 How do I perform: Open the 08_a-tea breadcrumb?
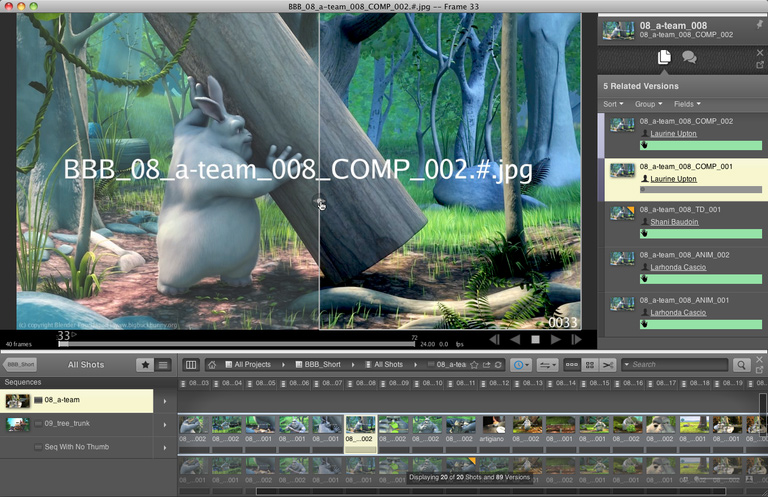tap(447, 365)
